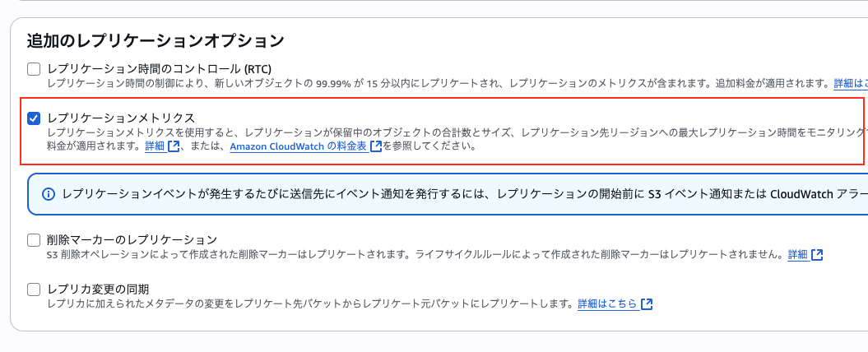Image resolution: width=868 pixels, height=352 pixels.
Task: Toggle the レプリカ変更の同期 checkbox
Action: click(34, 289)
